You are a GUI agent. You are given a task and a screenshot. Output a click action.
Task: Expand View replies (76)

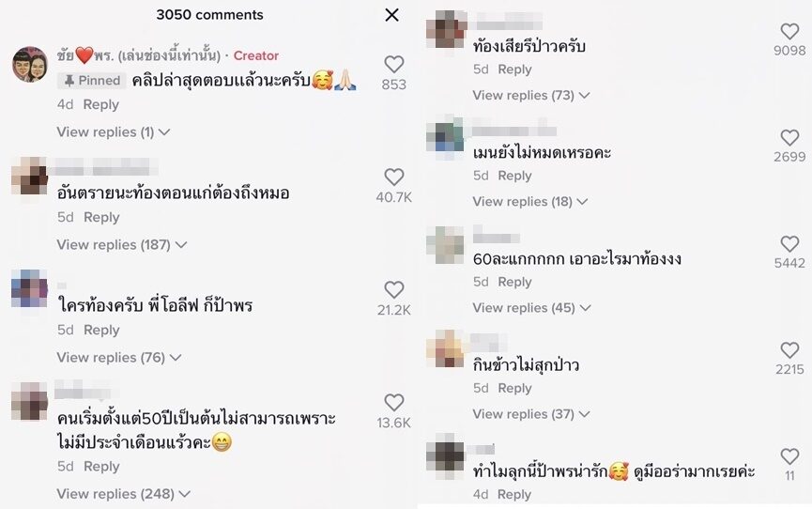pos(119,358)
